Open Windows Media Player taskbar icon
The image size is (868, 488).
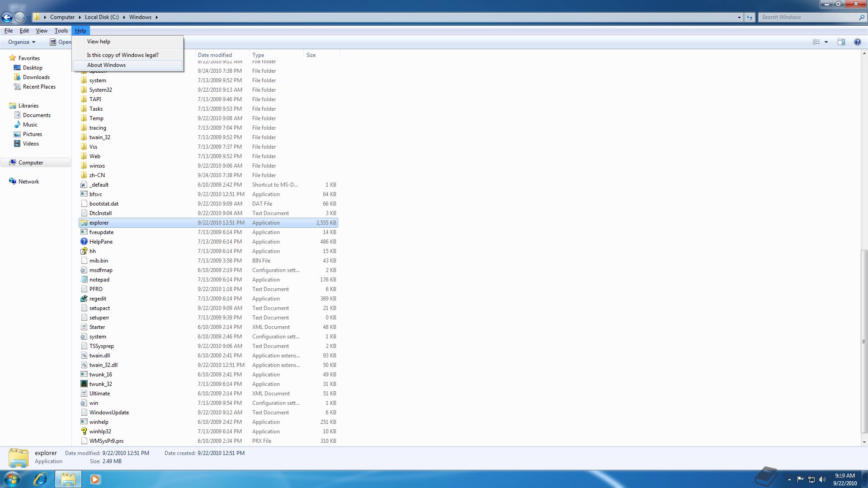click(95, 479)
